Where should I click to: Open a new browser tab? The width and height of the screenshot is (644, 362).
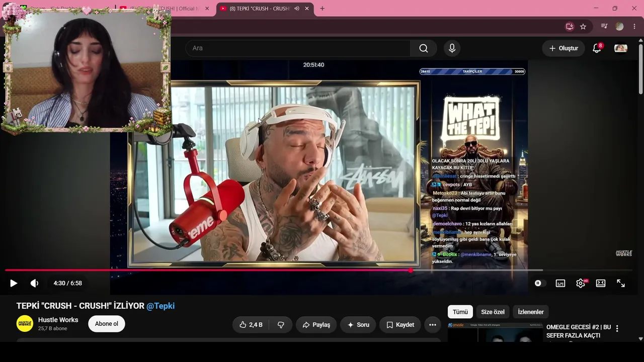[x=322, y=9]
